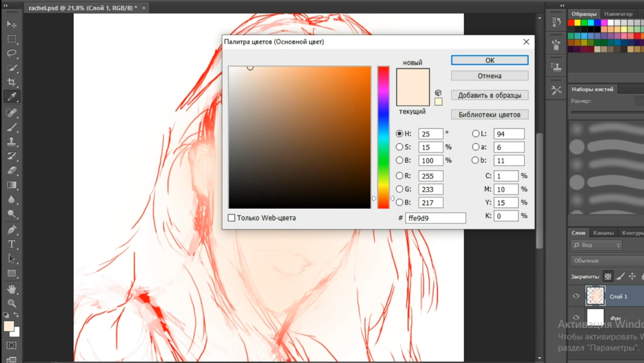The width and height of the screenshot is (644, 363).
Task: Click the vertical hue spectrum slider
Action: pos(383,137)
